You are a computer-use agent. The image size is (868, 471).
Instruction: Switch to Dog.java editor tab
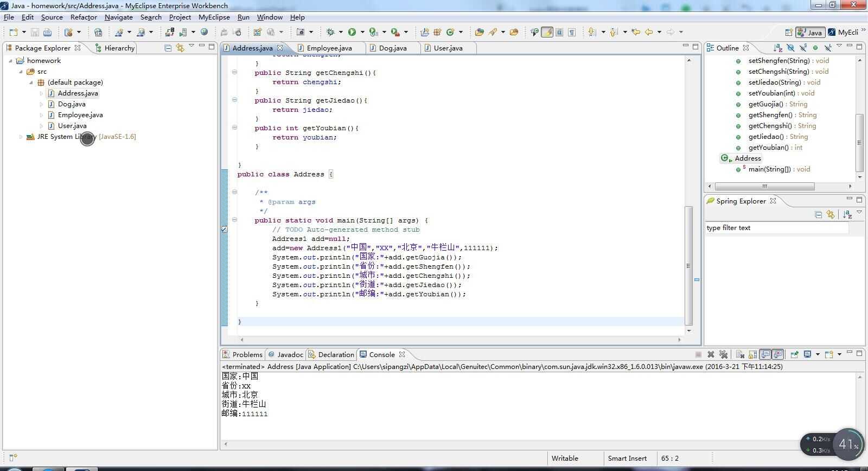pyautogui.click(x=393, y=48)
